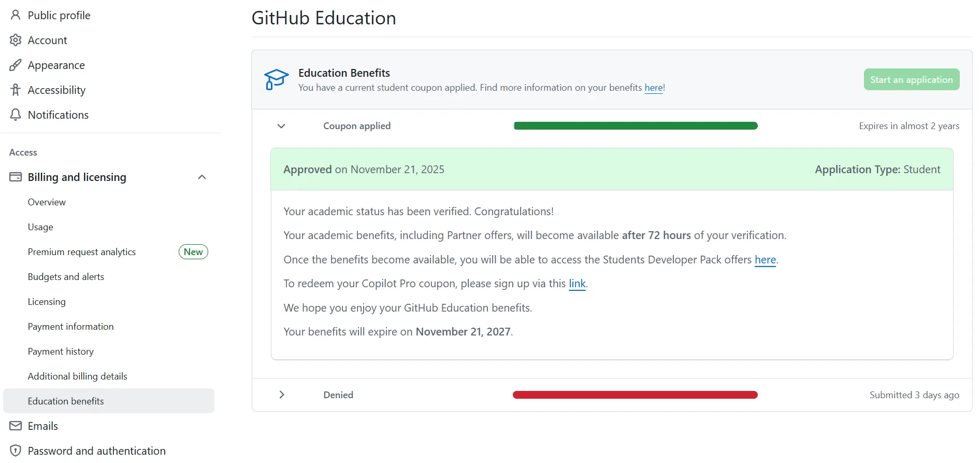
Task: Click the Appearance paintbrush icon
Action: (x=16, y=65)
